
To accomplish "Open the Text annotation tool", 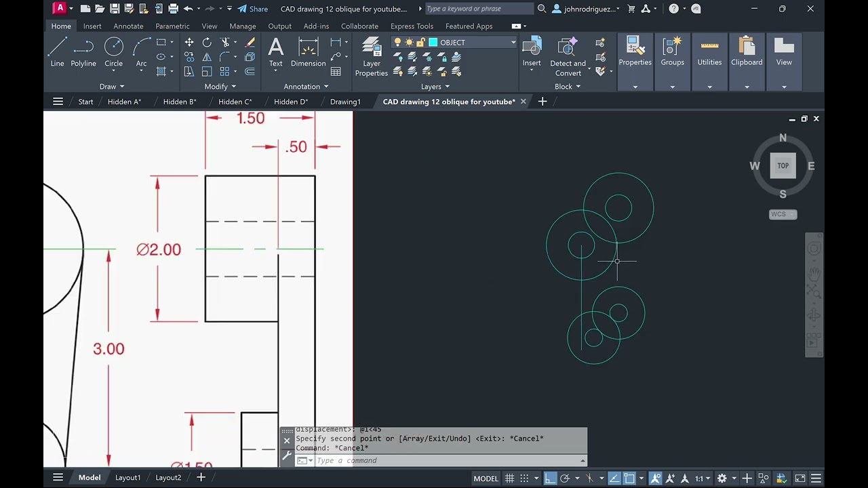I will pyautogui.click(x=275, y=52).
